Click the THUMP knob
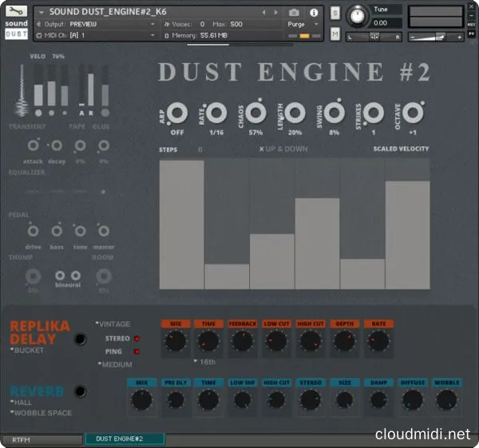Viewport: 479px width, 448px height. (33, 276)
